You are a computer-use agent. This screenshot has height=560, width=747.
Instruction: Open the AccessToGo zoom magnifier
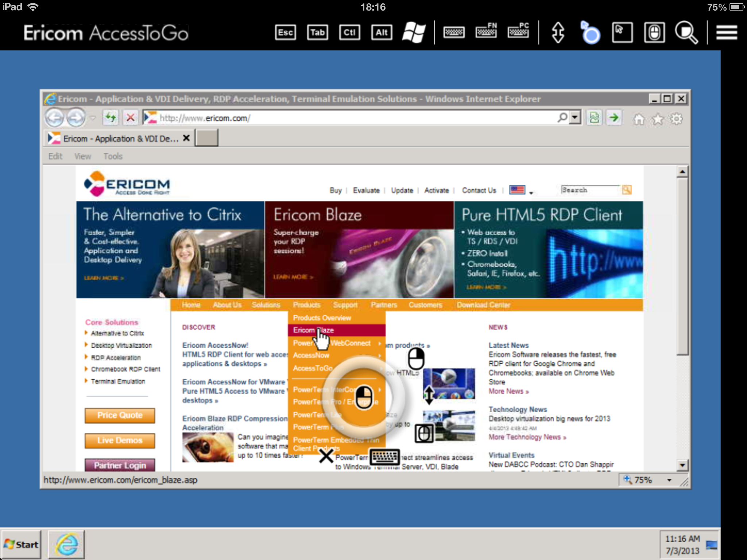[686, 32]
